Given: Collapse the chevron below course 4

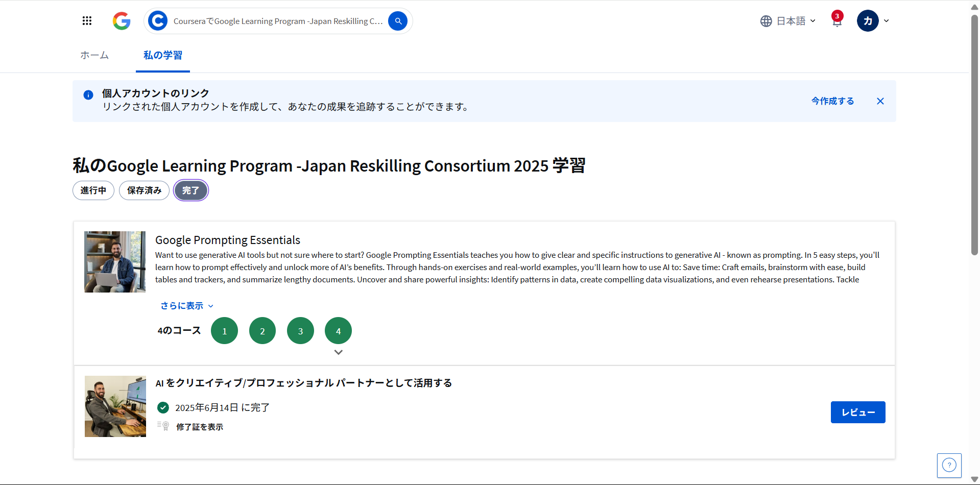Looking at the screenshot, I should 338,352.
